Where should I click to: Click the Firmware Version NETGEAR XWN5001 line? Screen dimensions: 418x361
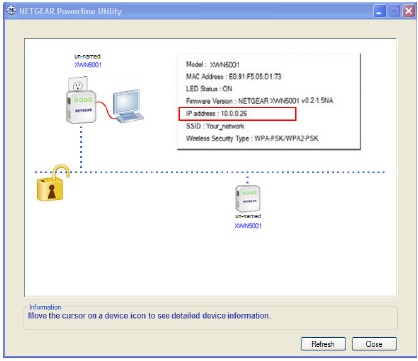[x=259, y=101]
